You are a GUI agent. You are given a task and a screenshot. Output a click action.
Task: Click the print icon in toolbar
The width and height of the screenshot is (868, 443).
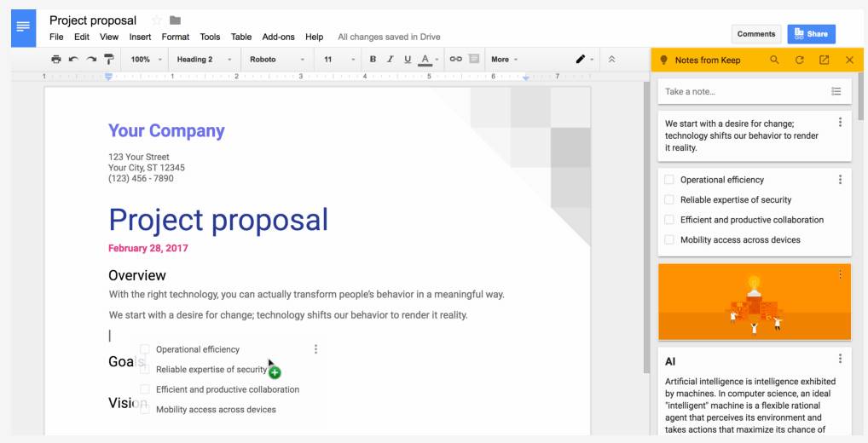pyautogui.click(x=56, y=60)
